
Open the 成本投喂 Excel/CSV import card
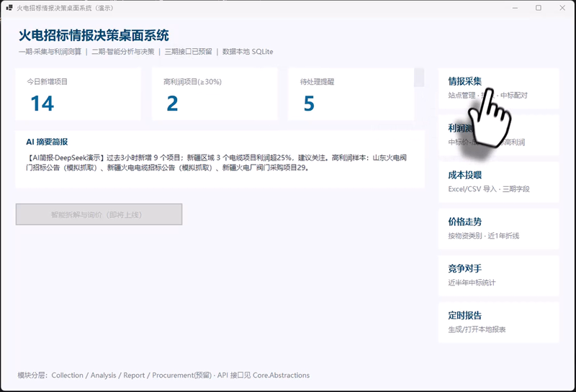click(498, 182)
